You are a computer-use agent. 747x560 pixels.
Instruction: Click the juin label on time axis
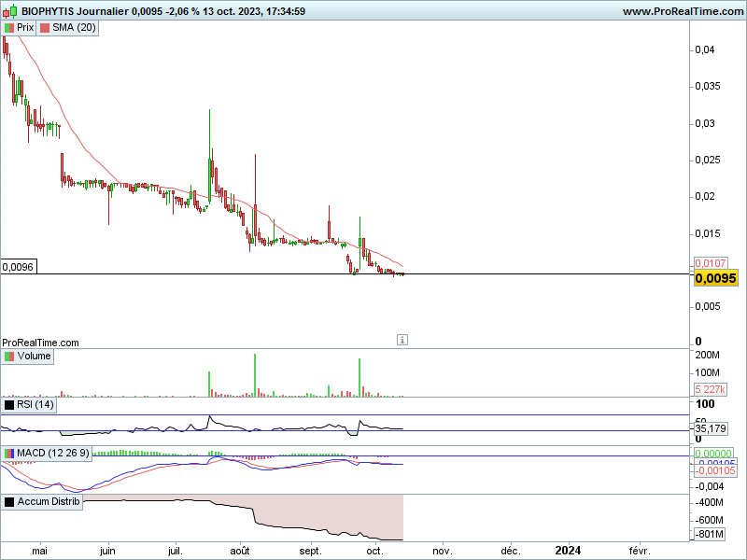(x=107, y=551)
